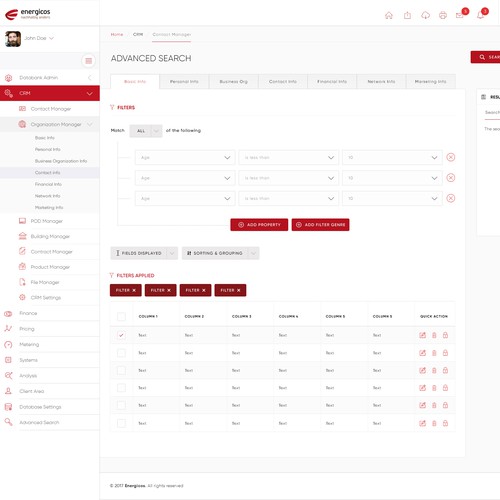500x500 pixels.
Task: Switch to the Personal Info tab
Action: (184, 82)
